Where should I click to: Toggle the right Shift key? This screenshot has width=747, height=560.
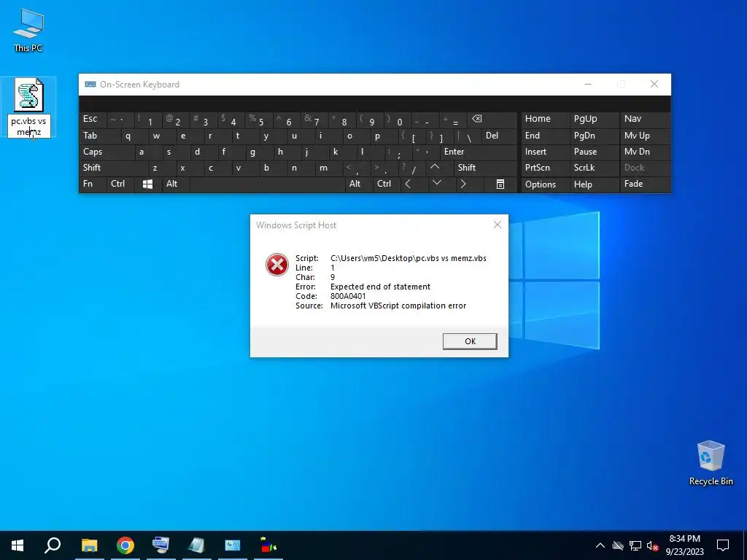485,168
